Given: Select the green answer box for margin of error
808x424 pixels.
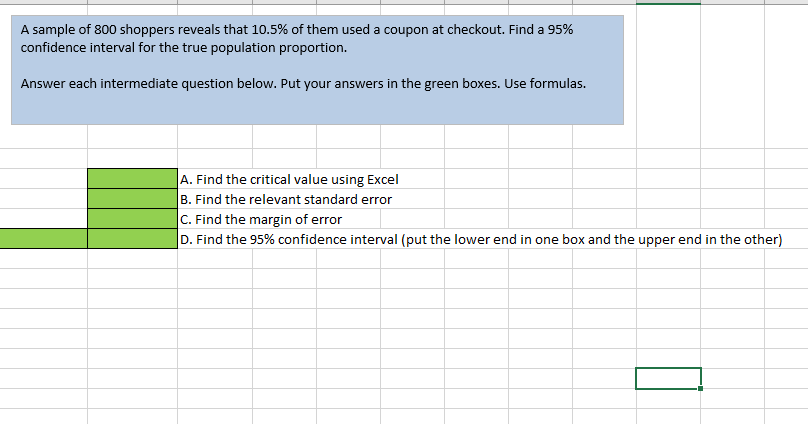Looking at the screenshot, I should [132, 218].
